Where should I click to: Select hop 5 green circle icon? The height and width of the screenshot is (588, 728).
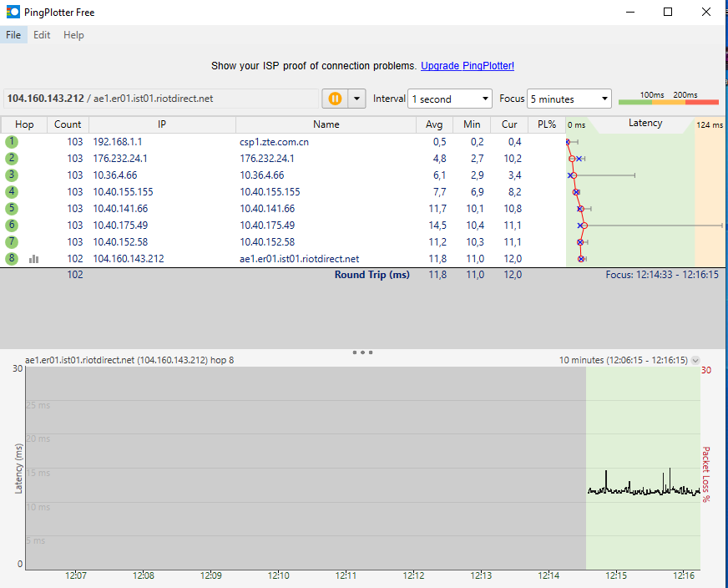(x=12, y=209)
